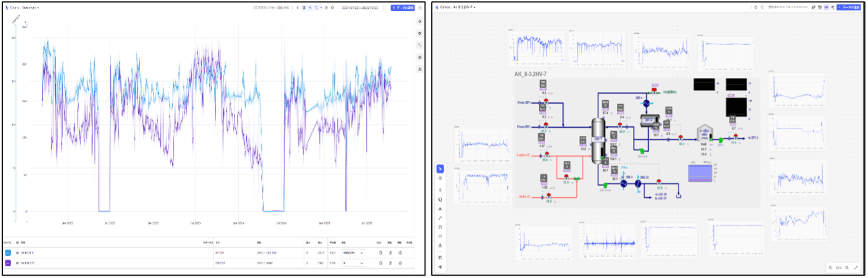The width and height of the screenshot is (868, 278).
Task: Click the share icon in Charts window header
Action: click(x=420, y=8)
